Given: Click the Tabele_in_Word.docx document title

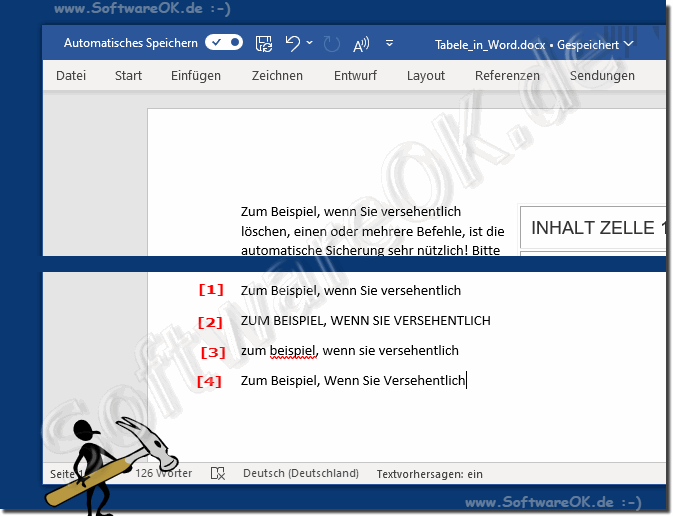Looking at the screenshot, I should click(x=490, y=45).
